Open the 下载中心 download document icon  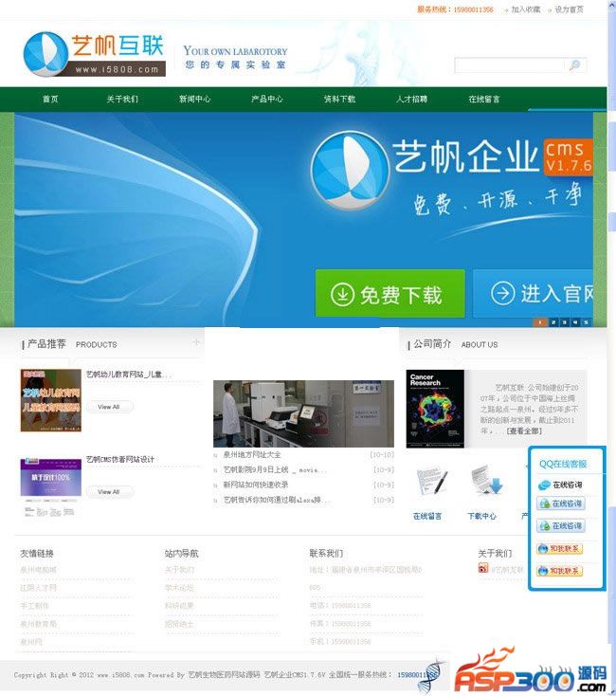pos(486,480)
